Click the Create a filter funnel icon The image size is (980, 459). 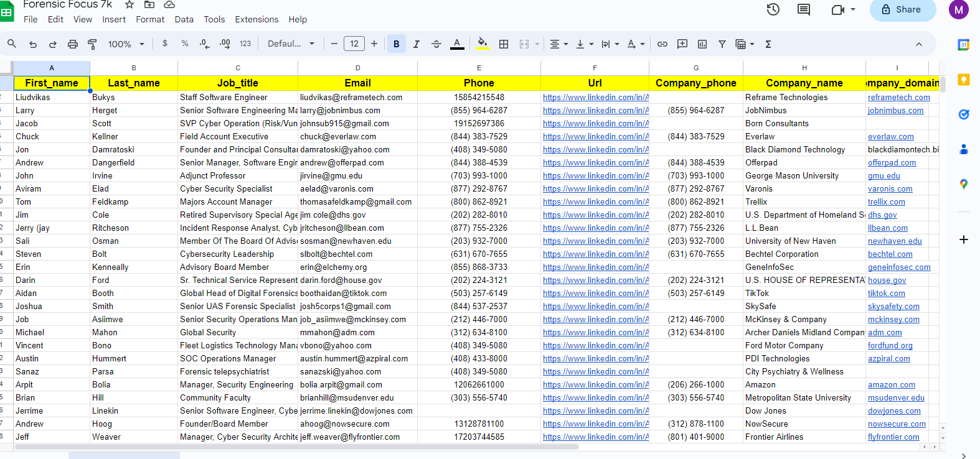point(722,44)
